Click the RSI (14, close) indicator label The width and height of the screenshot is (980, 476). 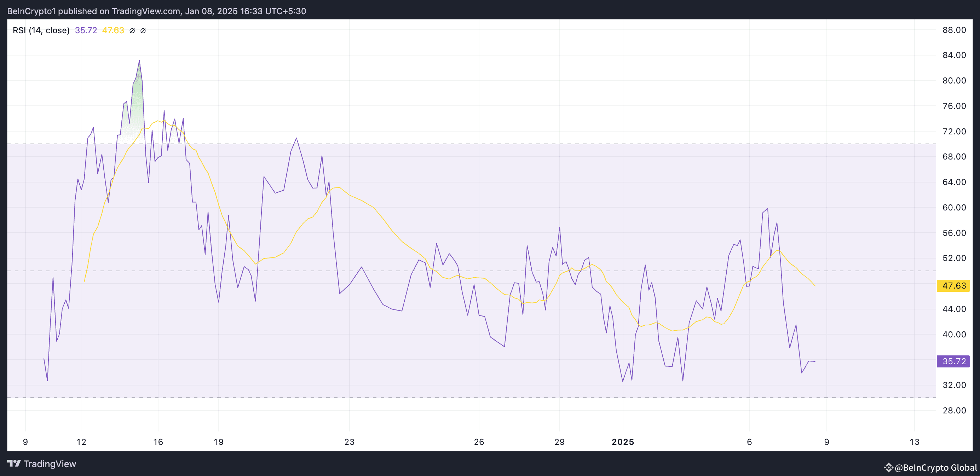point(41,30)
